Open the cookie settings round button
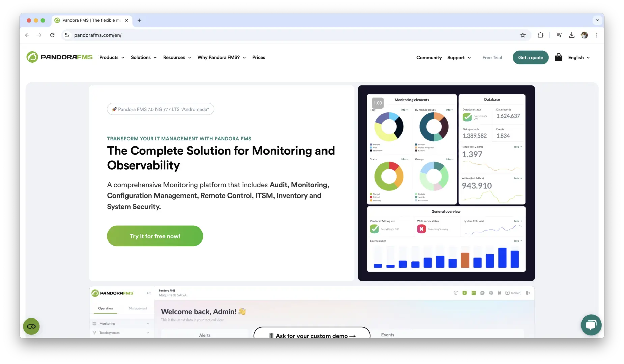 click(31, 326)
